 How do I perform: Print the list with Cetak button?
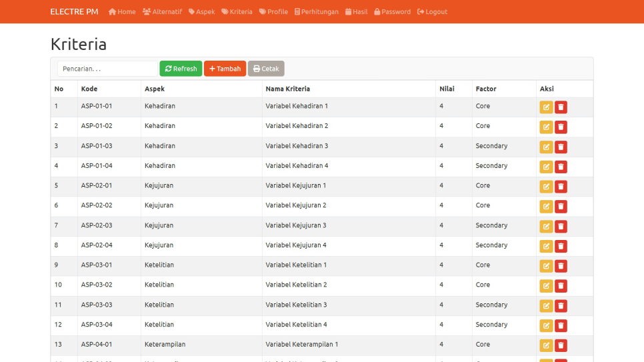266,69
